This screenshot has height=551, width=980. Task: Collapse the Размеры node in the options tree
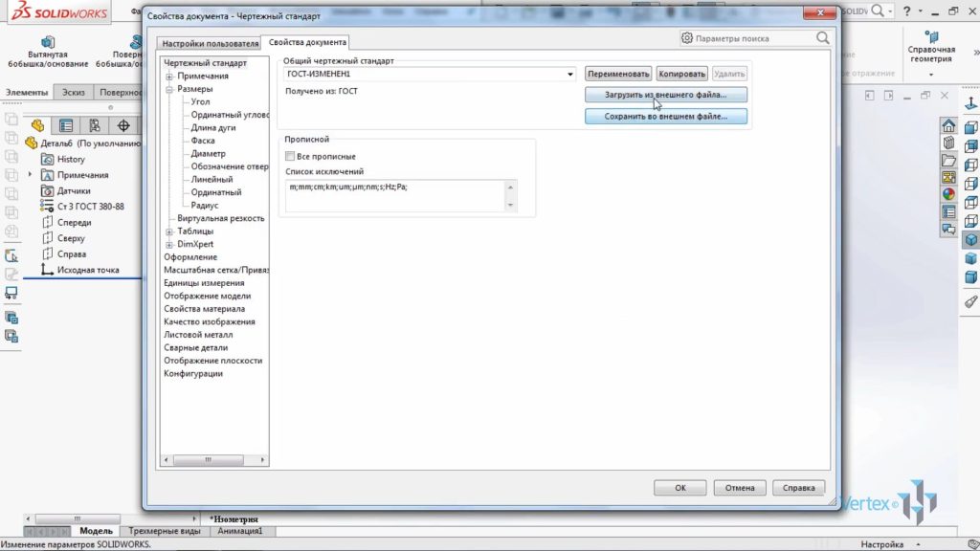click(x=169, y=89)
